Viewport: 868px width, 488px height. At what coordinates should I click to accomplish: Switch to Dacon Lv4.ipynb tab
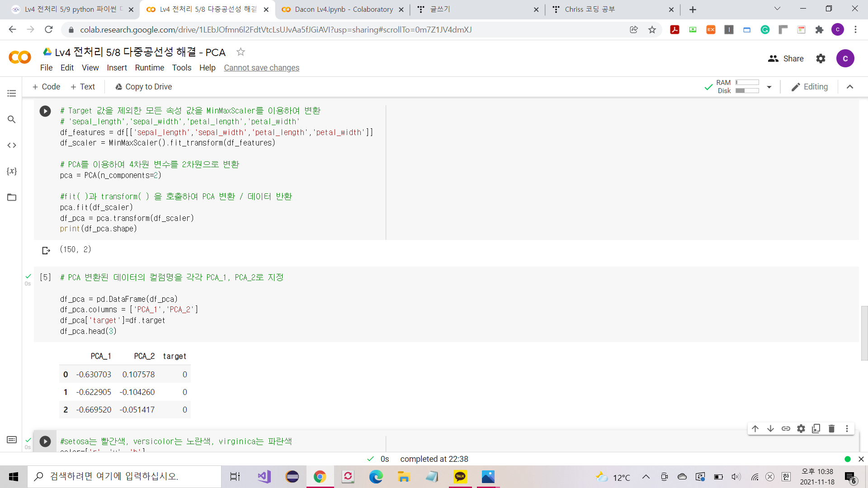343,9
